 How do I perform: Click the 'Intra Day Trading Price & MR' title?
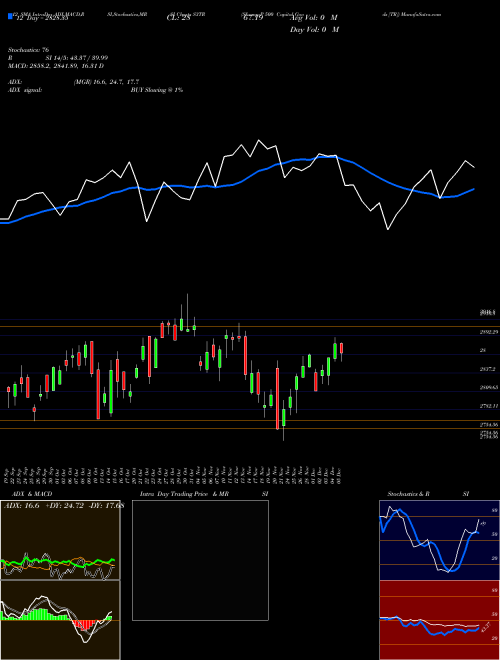(184, 494)
